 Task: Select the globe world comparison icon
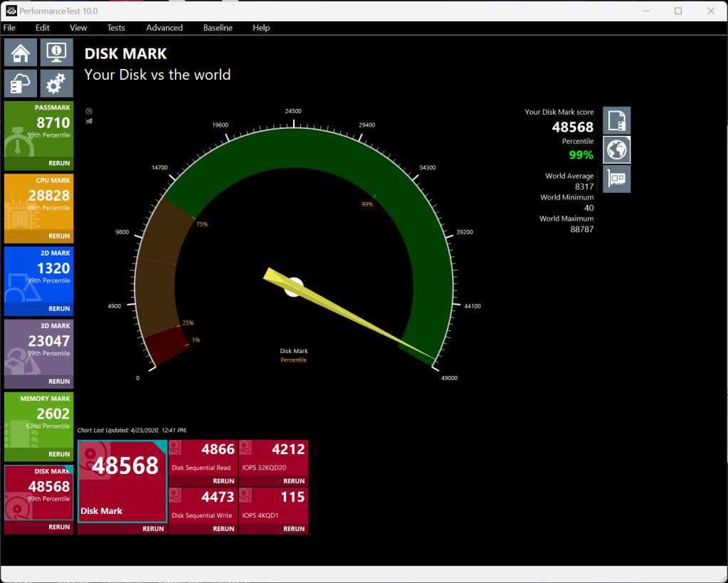coord(616,149)
